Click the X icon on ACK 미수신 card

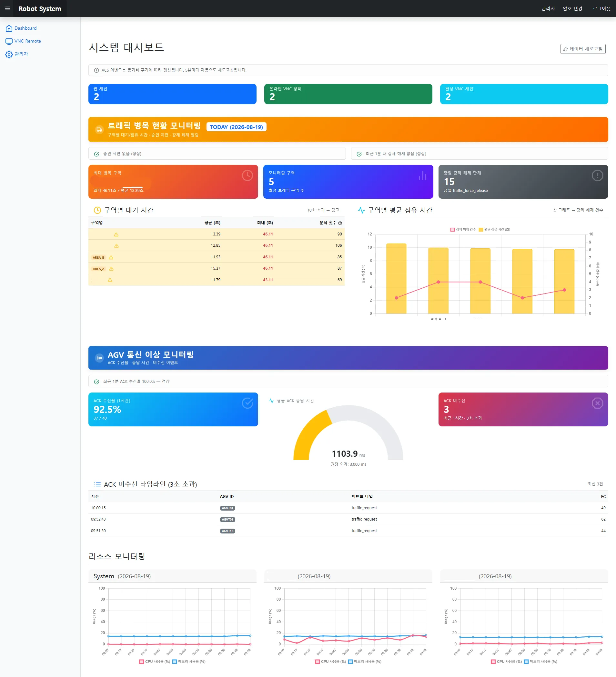pyautogui.click(x=597, y=403)
